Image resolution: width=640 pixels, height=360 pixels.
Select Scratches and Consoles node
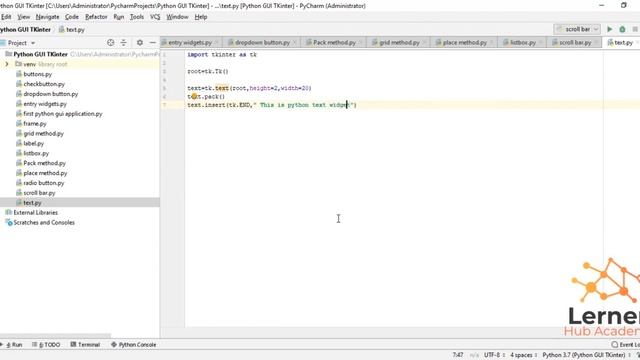(44, 222)
